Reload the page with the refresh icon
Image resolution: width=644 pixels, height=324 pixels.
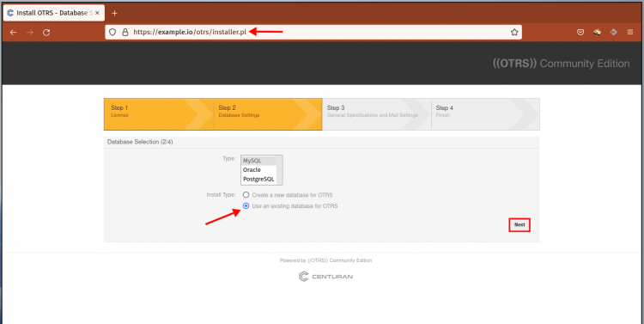pos(46,33)
